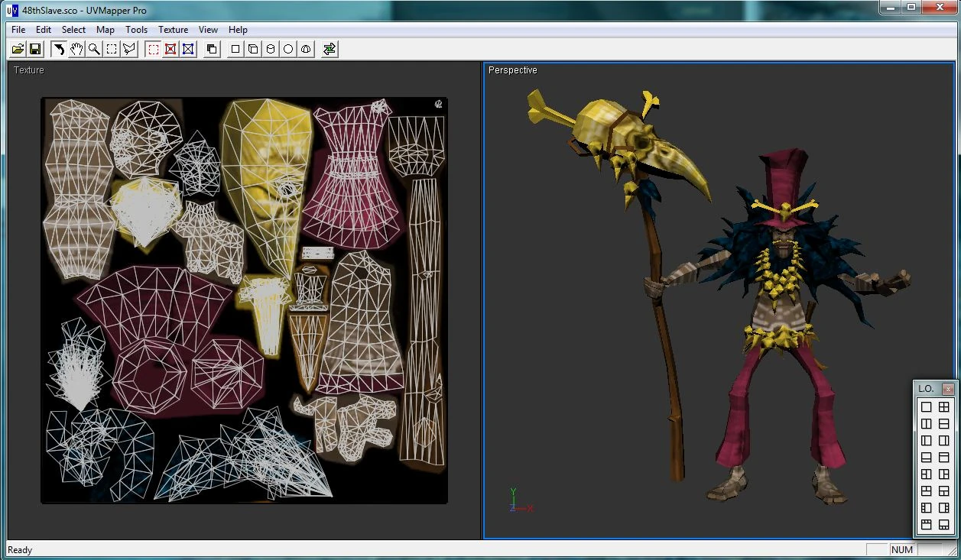Open the Texture menu
The width and height of the screenshot is (961, 560).
pyautogui.click(x=173, y=30)
